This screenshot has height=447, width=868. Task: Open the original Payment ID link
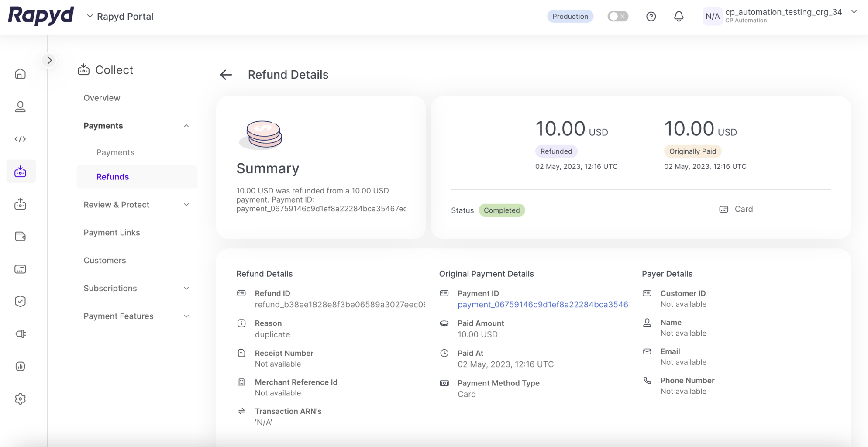pyautogui.click(x=543, y=305)
